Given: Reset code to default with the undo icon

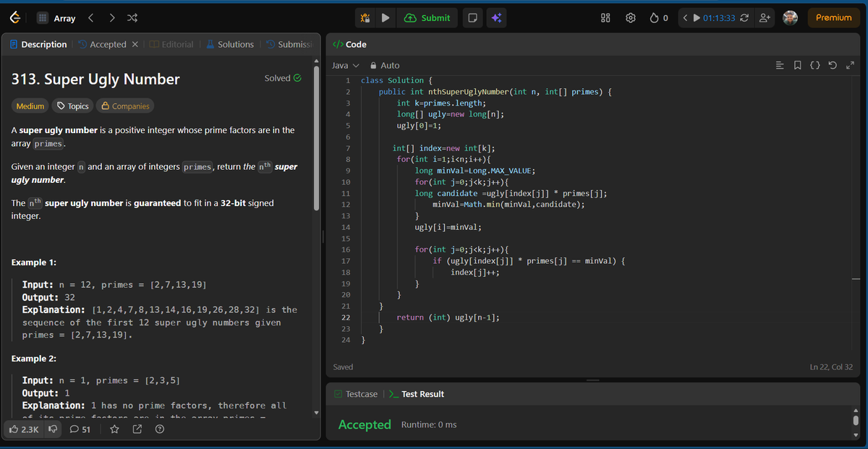Looking at the screenshot, I should [x=832, y=66].
